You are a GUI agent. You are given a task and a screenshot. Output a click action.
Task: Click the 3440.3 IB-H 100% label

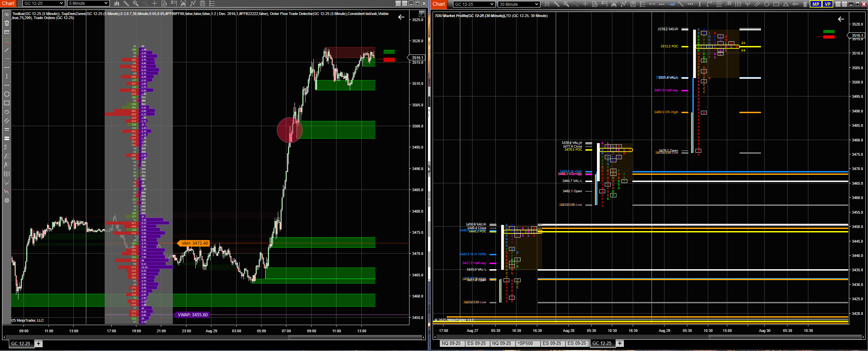[x=473, y=254]
